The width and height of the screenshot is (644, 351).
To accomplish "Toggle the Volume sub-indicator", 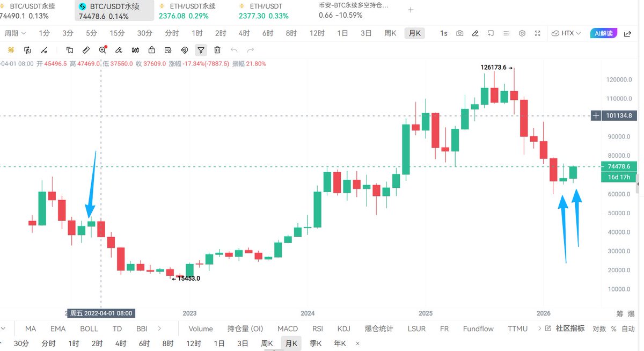I will [x=201, y=328].
